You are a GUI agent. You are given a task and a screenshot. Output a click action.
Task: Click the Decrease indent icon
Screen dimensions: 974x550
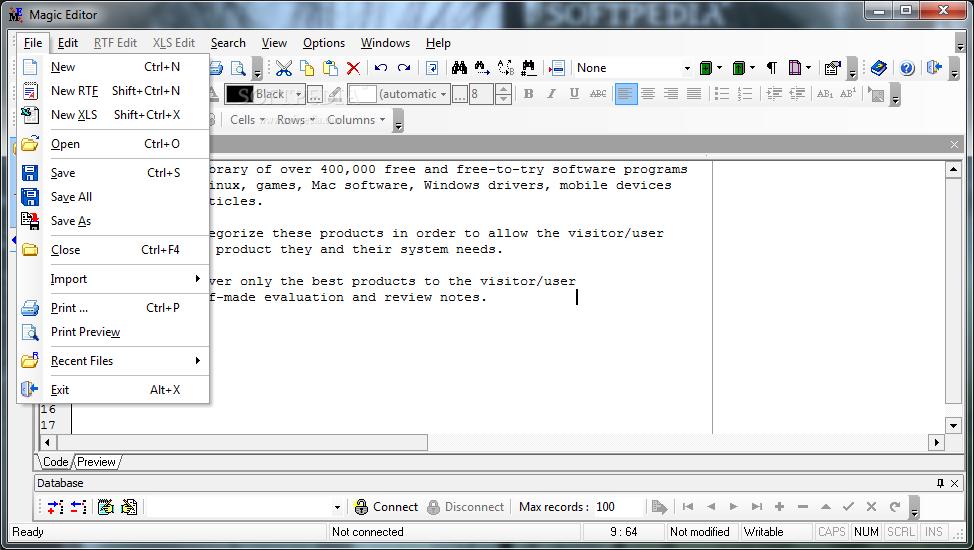point(797,94)
